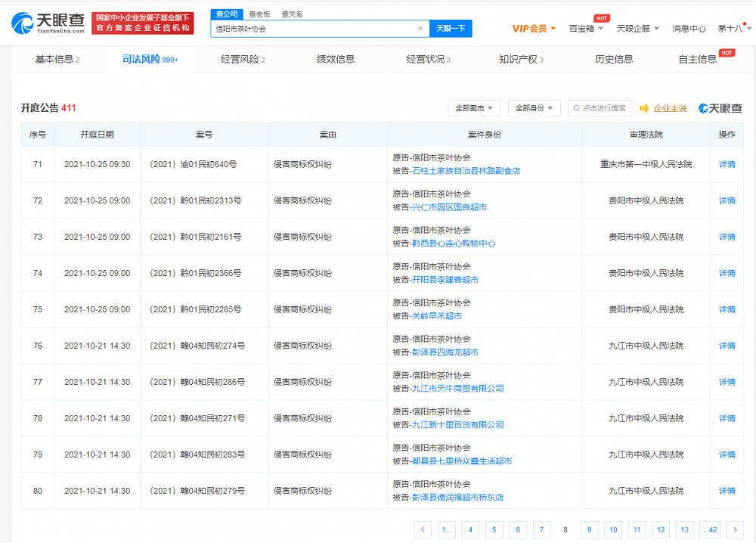Switch to the 经营风险 tab
Screen dimensions: 756x543
[x=243, y=59]
